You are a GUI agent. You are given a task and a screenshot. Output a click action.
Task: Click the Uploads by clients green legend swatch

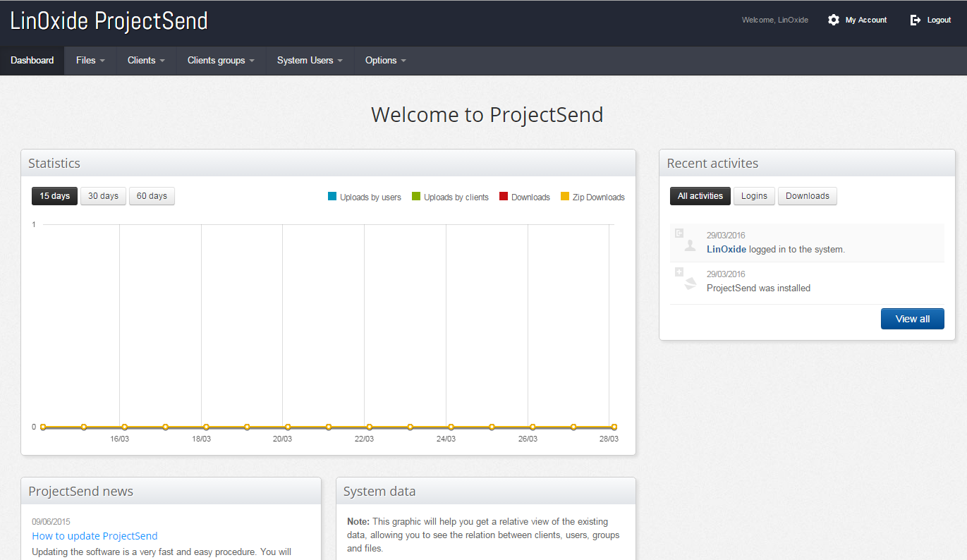coord(416,196)
